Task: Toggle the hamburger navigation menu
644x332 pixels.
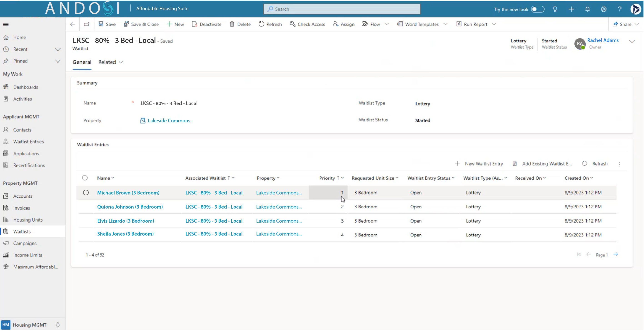Action: (x=6, y=24)
